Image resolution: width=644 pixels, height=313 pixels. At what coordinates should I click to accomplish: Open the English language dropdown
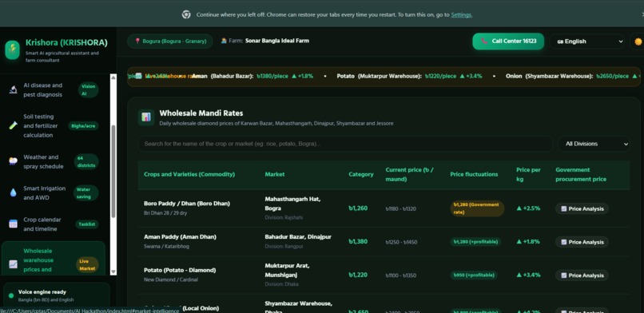click(587, 42)
